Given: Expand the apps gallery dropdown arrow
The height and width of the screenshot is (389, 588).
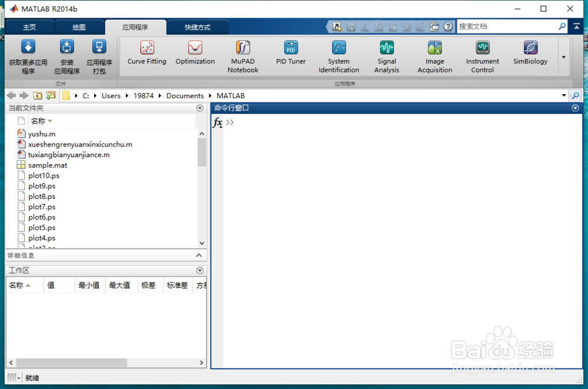Looking at the screenshot, I should (x=563, y=57).
